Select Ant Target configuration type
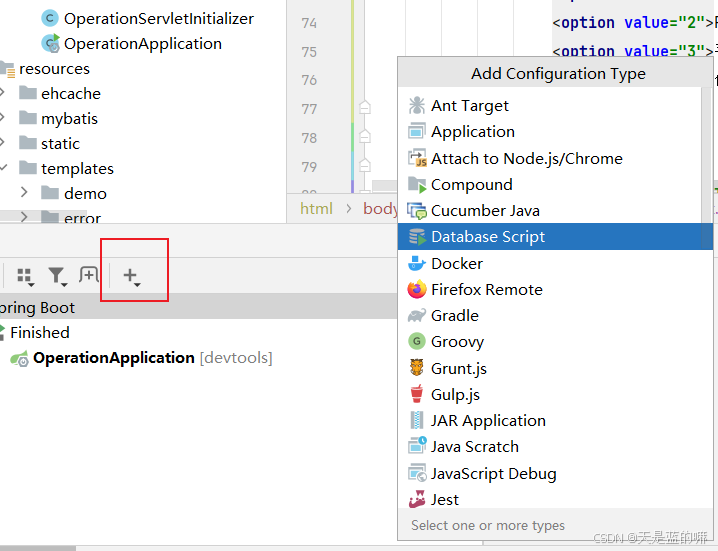The image size is (718, 551). 549,106
